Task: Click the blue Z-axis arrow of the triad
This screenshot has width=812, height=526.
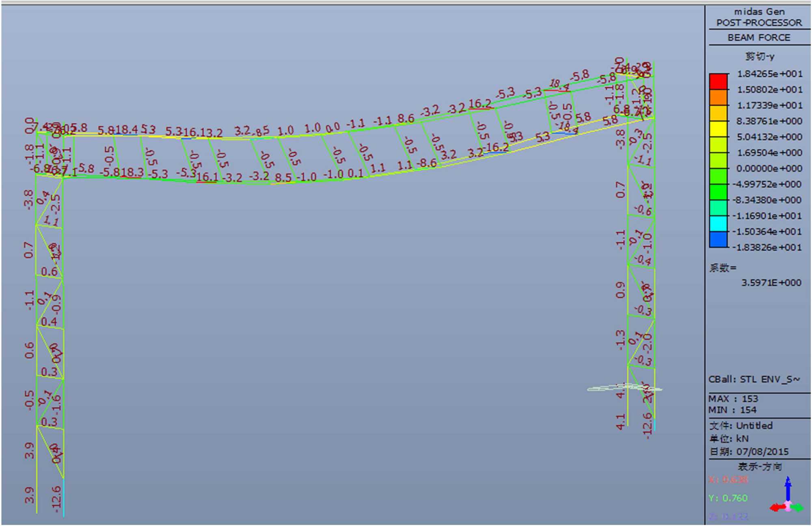Action: [x=788, y=488]
